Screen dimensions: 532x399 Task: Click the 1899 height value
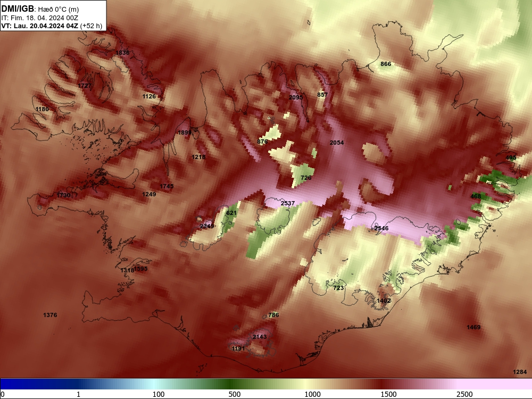pos(185,132)
